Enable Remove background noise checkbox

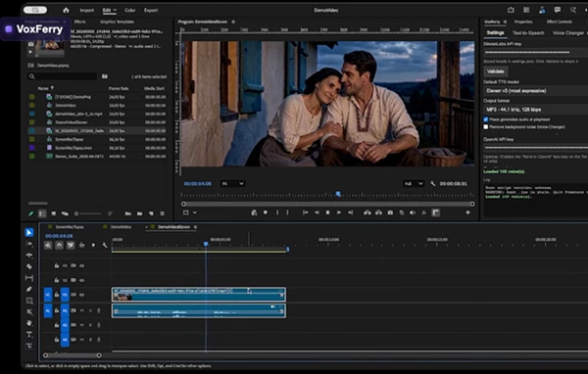tap(486, 127)
